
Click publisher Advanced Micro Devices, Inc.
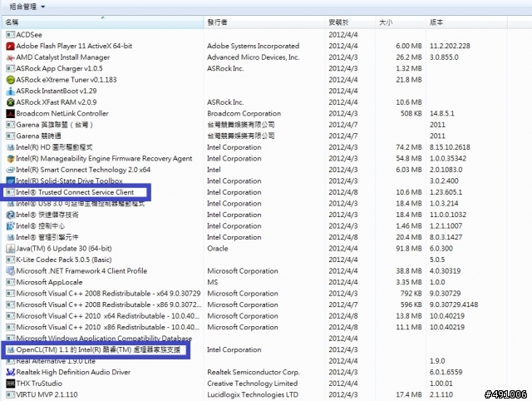pos(253,57)
